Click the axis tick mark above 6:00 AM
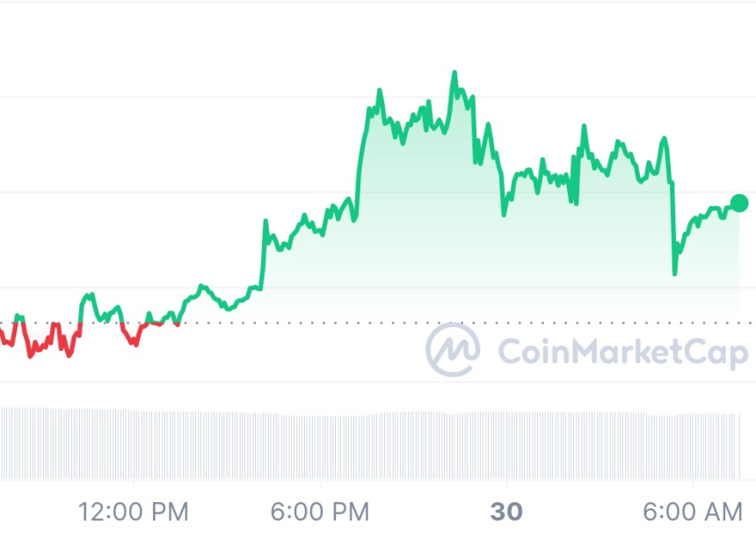The width and height of the screenshot is (756, 539). pos(694,483)
